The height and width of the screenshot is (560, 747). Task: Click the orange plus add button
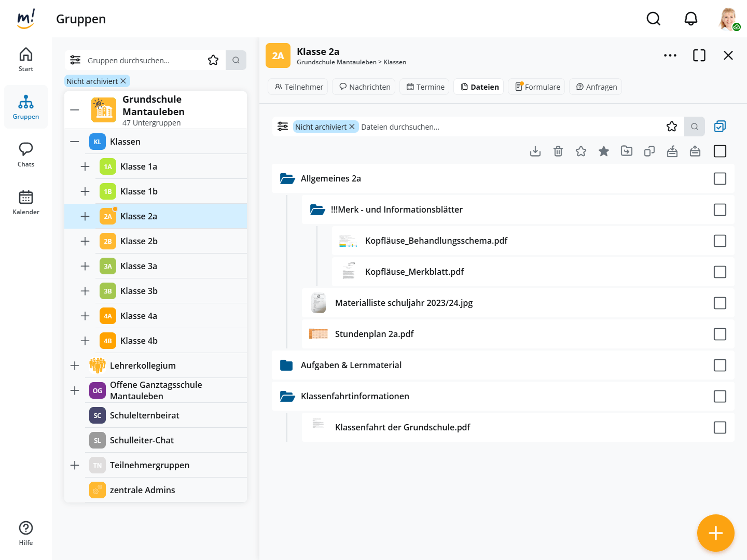715,533
